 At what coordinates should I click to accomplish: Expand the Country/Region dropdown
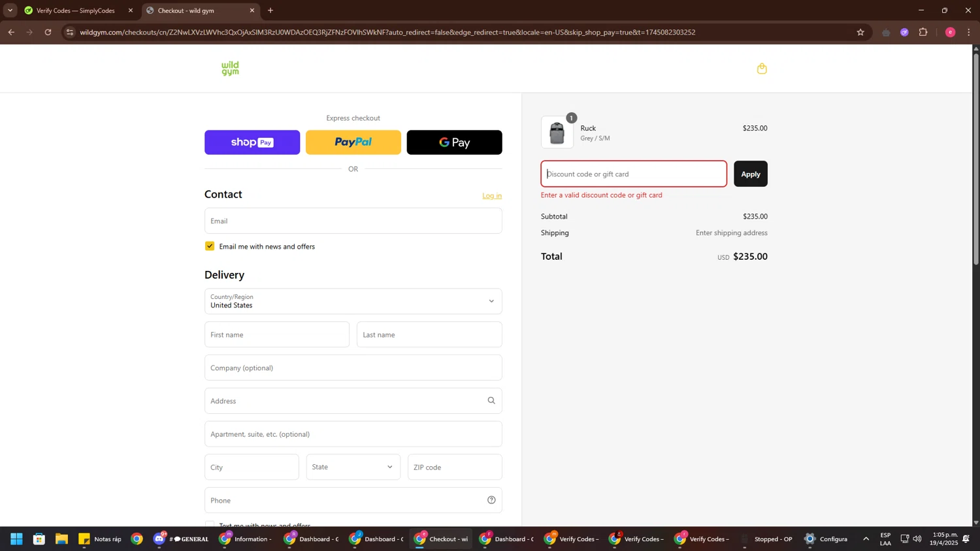[353, 301]
